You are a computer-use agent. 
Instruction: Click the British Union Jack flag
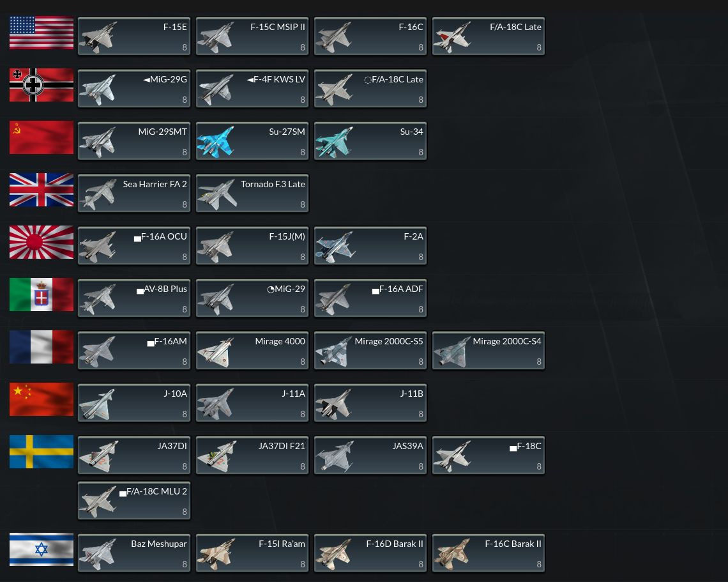(42, 190)
